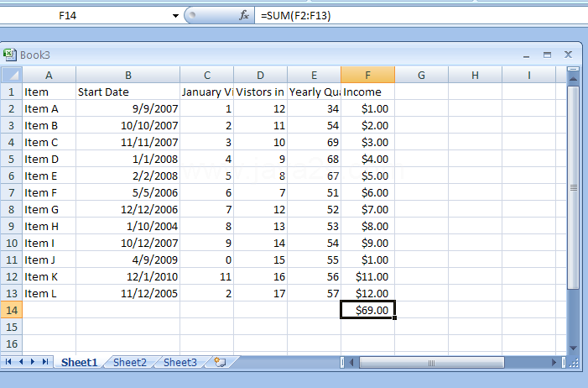588x388 pixels.
Task: Select column E header
Action: [315, 75]
